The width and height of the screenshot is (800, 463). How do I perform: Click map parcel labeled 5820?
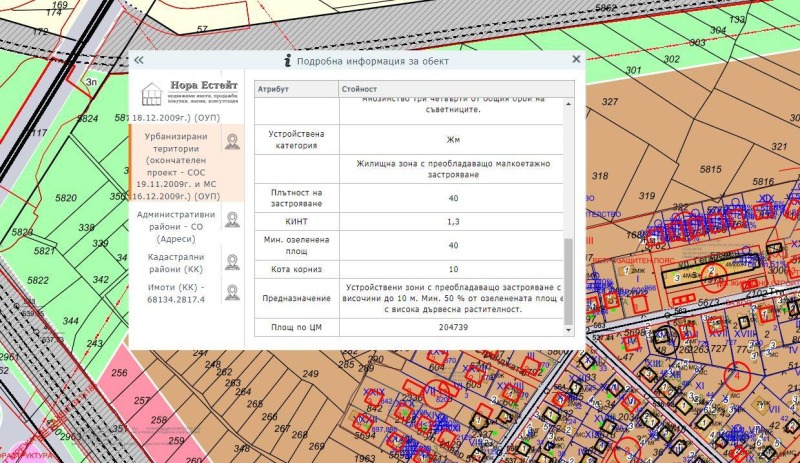tap(66, 198)
